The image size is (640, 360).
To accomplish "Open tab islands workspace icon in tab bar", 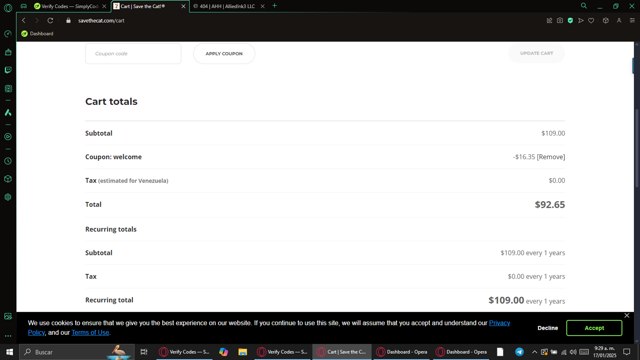I will 24,6.
